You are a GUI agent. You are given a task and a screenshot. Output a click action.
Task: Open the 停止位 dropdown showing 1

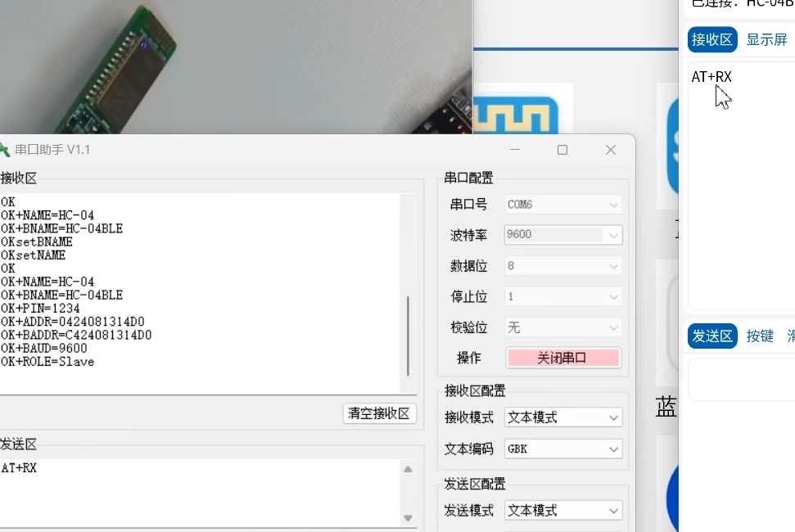pos(562,296)
